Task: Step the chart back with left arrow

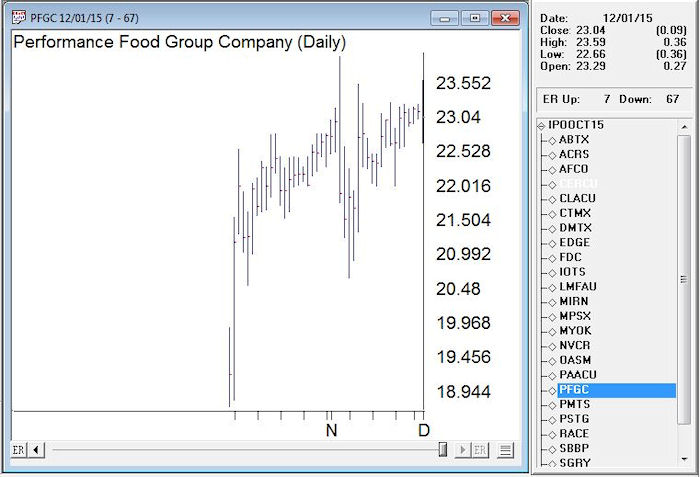Action: pyautogui.click(x=36, y=450)
